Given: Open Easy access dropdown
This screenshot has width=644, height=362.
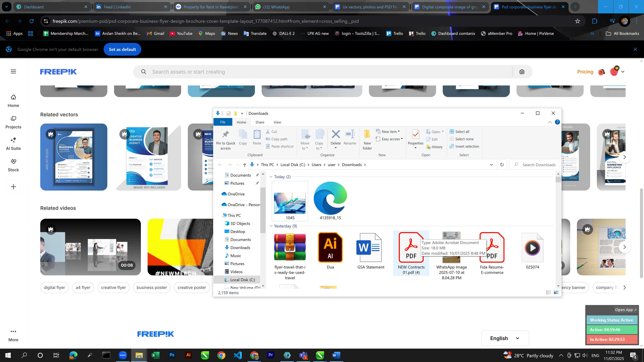Looking at the screenshot, I should tap(389, 139).
